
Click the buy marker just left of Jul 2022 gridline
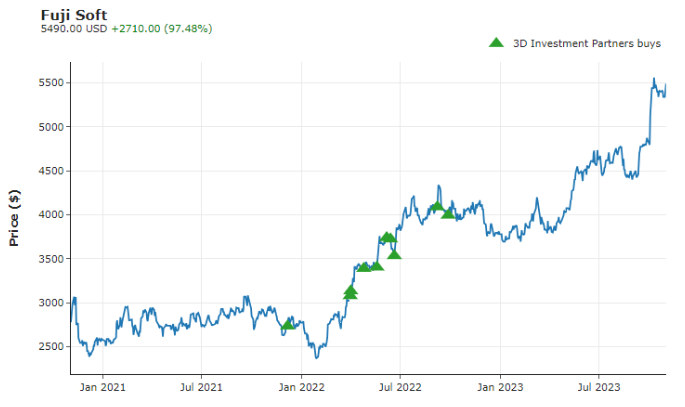click(394, 254)
